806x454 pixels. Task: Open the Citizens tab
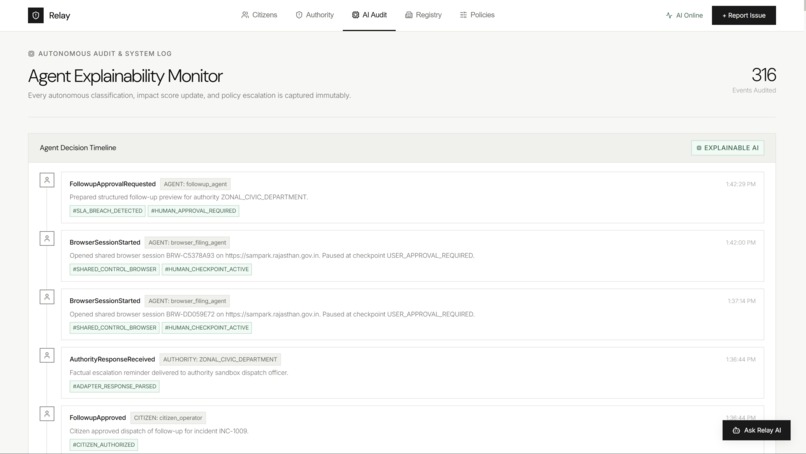[259, 15]
